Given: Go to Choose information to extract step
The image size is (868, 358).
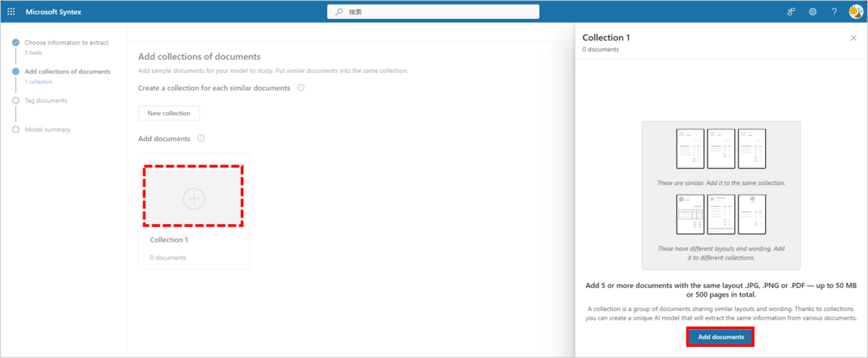Looking at the screenshot, I should [67, 43].
